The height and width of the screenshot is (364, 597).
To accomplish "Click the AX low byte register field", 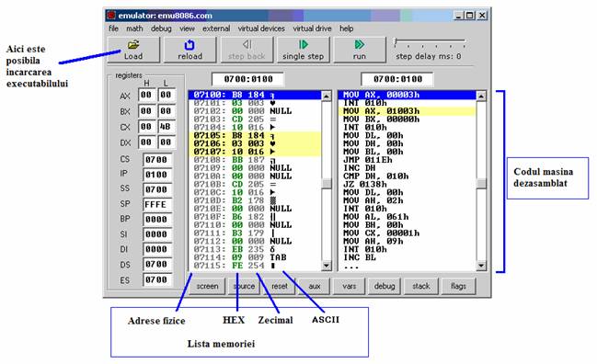I will 166,95.
